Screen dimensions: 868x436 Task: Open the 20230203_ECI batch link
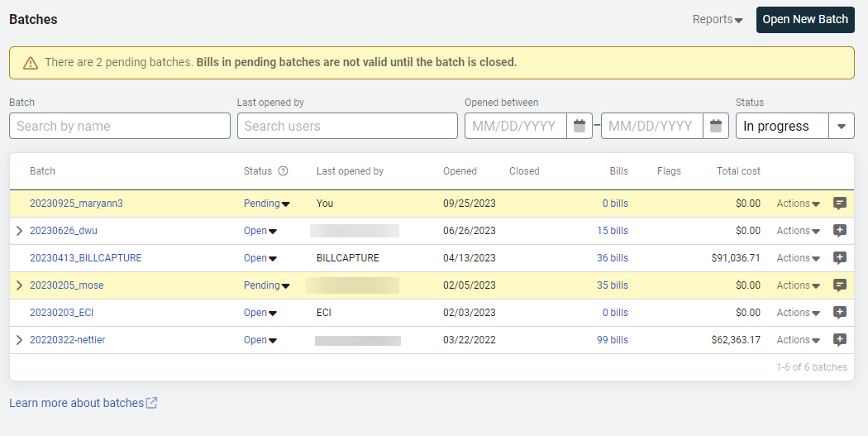point(62,313)
